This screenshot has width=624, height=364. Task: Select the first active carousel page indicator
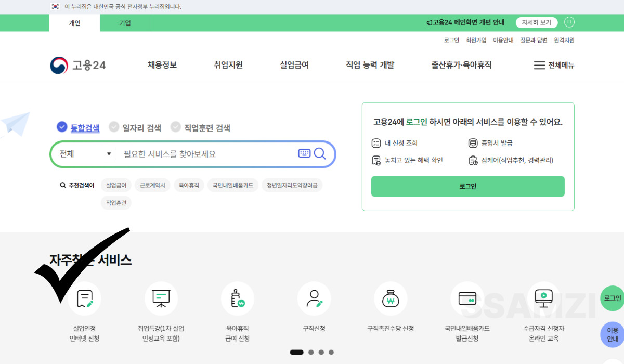coord(297,352)
